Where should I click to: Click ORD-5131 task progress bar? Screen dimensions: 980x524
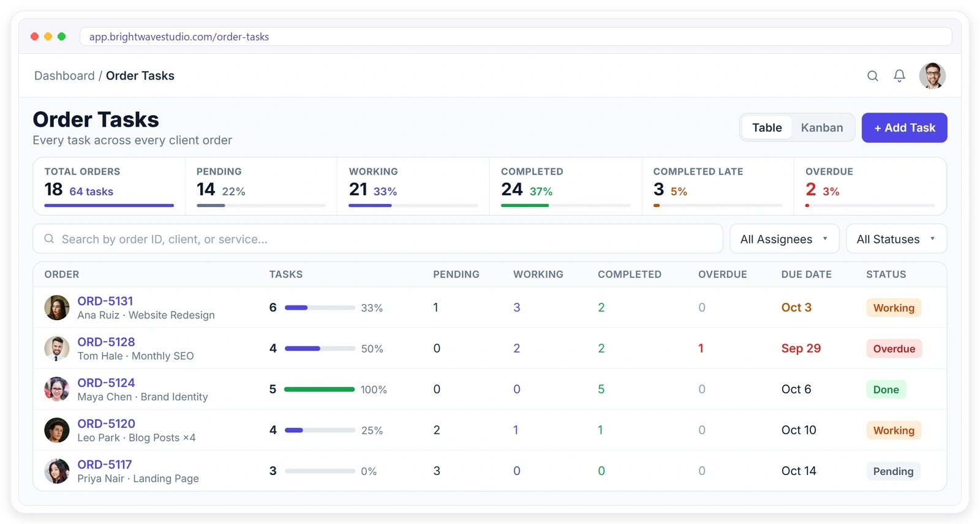coord(320,308)
